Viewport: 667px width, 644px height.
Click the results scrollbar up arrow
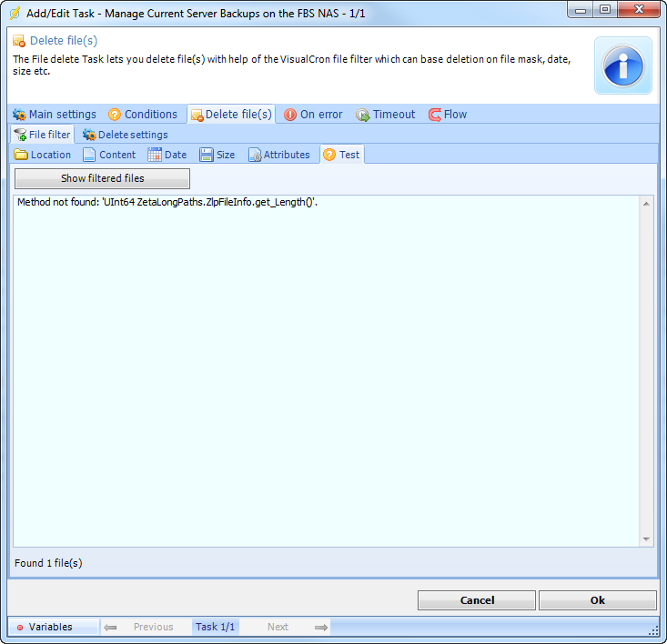tap(646, 204)
